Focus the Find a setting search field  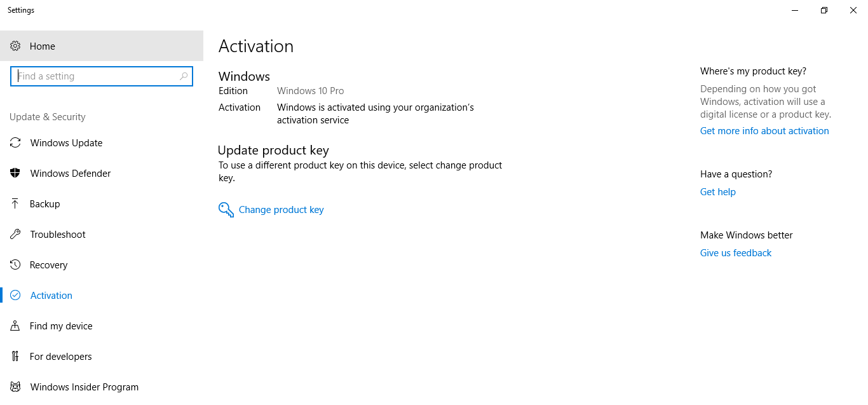pyautogui.click(x=102, y=76)
